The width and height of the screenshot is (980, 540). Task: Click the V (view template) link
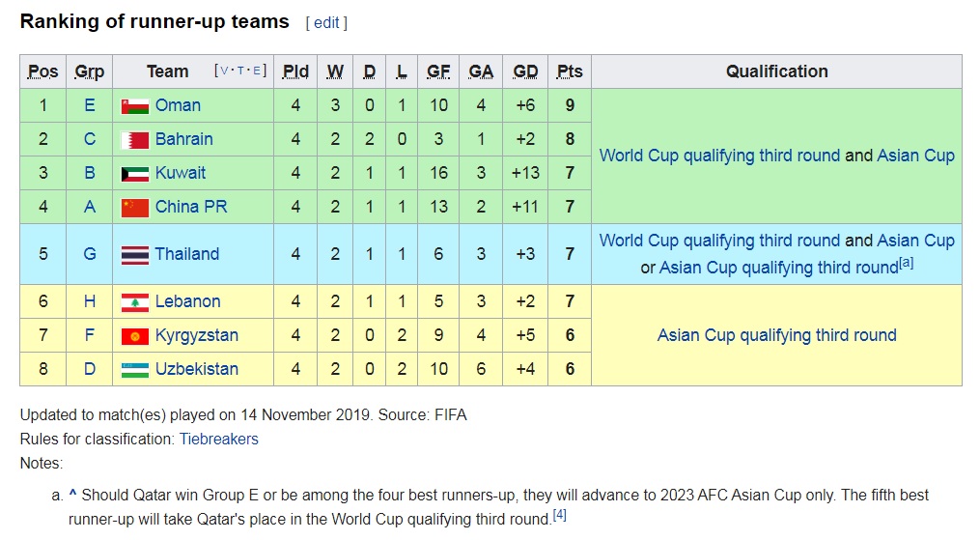(x=224, y=71)
